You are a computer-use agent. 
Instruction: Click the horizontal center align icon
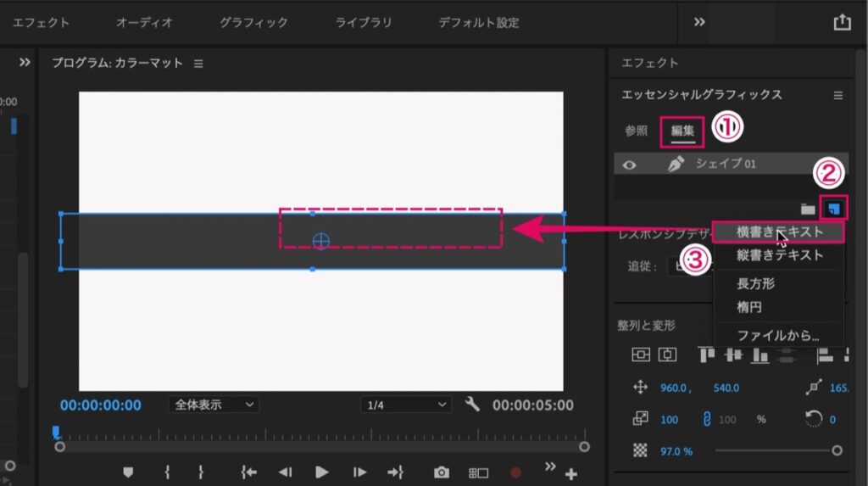[667, 355]
